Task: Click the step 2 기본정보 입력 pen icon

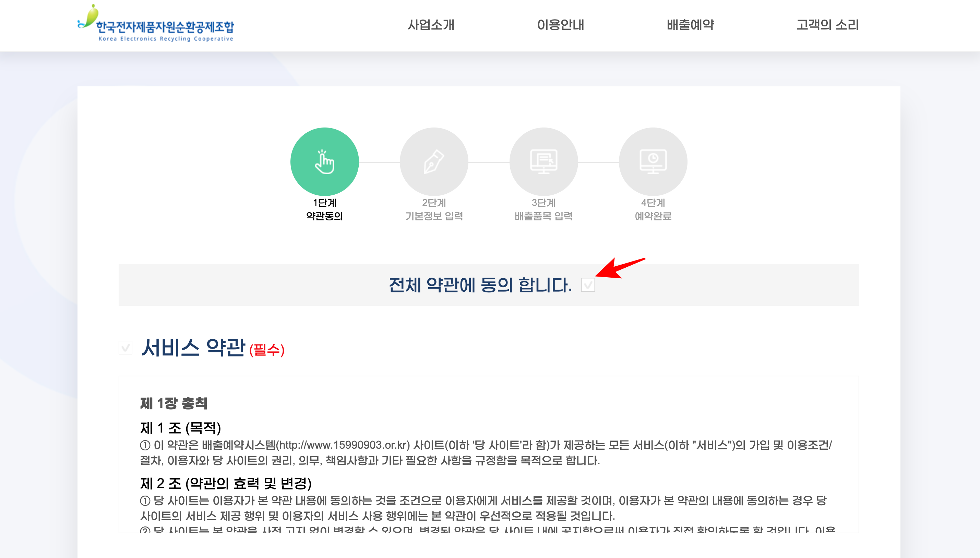Action: tap(434, 162)
